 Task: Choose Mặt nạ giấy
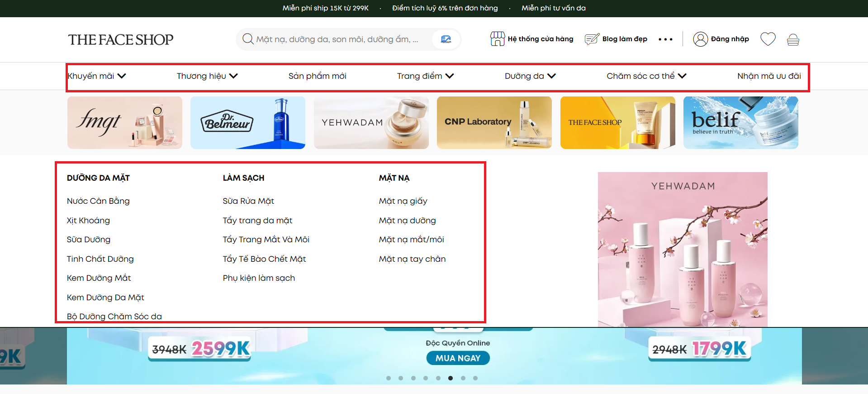point(403,201)
